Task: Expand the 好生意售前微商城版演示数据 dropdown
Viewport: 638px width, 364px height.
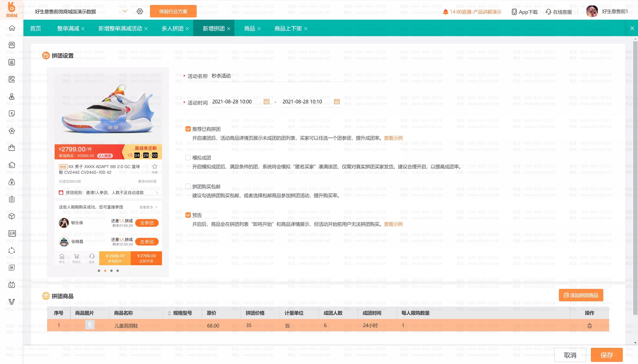Action: [x=125, y=11]
